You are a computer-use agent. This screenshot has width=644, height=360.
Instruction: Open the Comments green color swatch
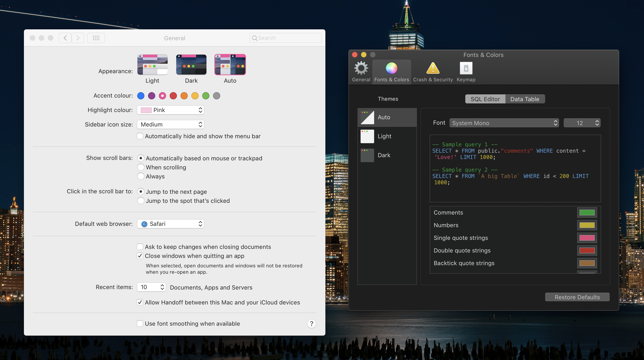pyautogui.click(x=587, y=213)
